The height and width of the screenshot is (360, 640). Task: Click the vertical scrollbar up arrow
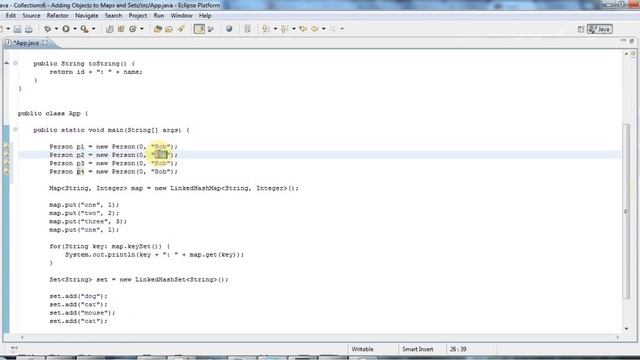pos(627,53)
